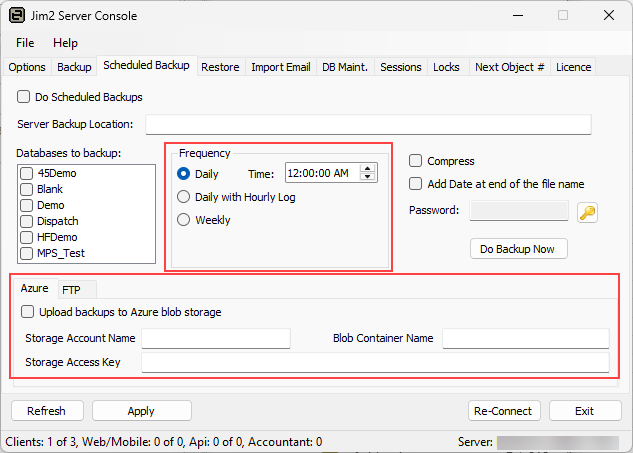
Task: Enable Add Date at end of file name
Action: pos(415,184)
